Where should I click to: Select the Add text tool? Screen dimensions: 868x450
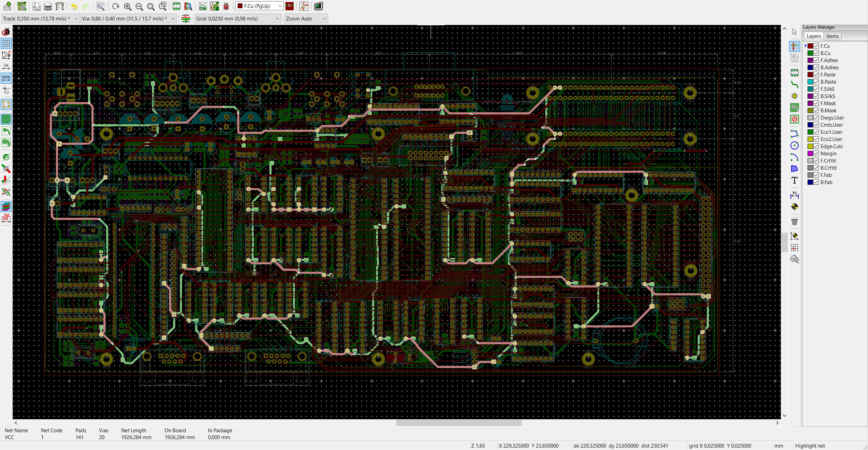click(795, 180)
